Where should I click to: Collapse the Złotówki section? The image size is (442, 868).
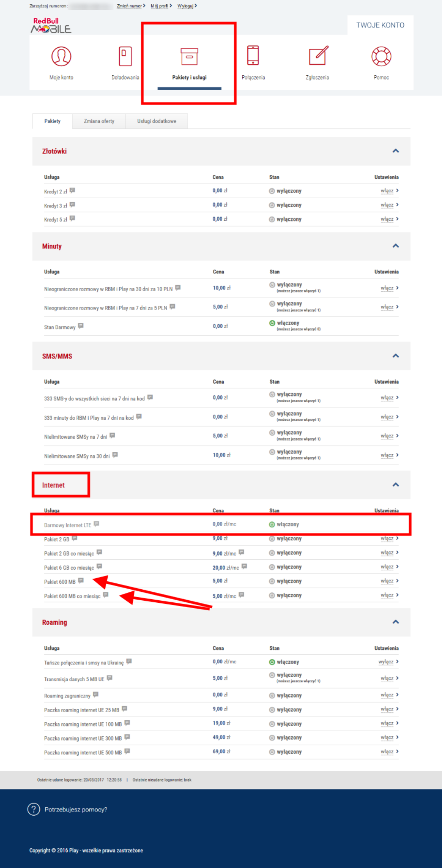396,151
